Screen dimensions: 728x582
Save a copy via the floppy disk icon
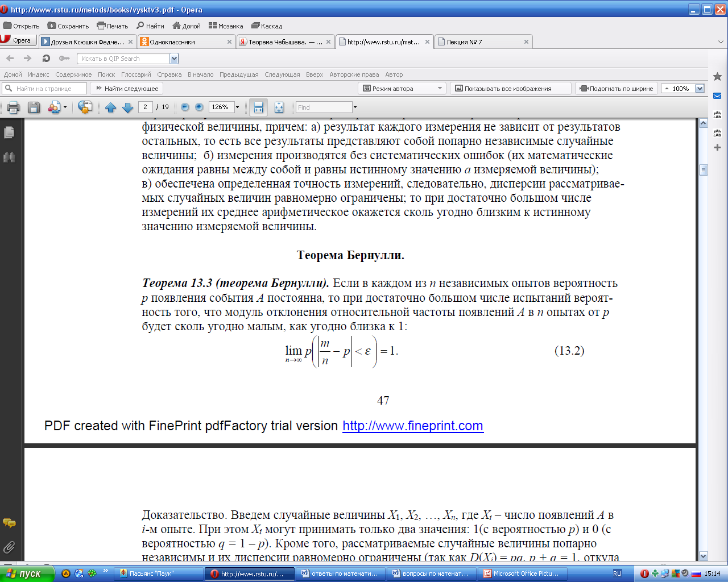click(x=34, y=107)
